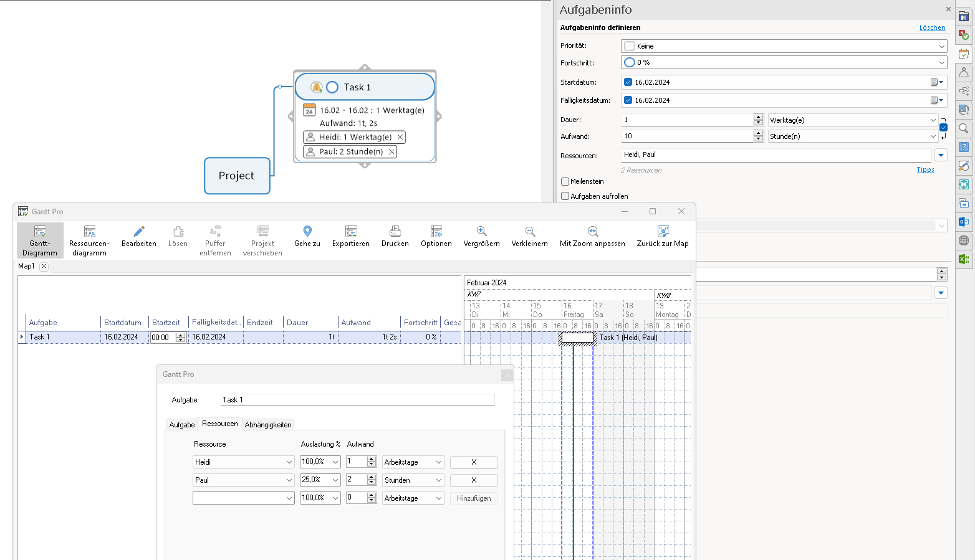Toggle the Fälligkeitsdatum checkbox
The image size is (975, 560).
pos(628,100)
